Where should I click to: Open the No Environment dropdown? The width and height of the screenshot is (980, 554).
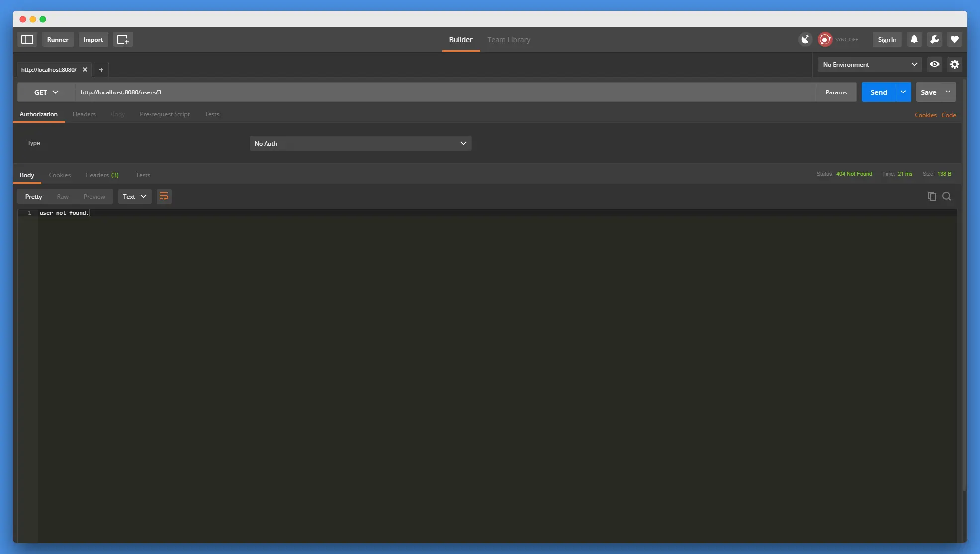coord(870,65)
